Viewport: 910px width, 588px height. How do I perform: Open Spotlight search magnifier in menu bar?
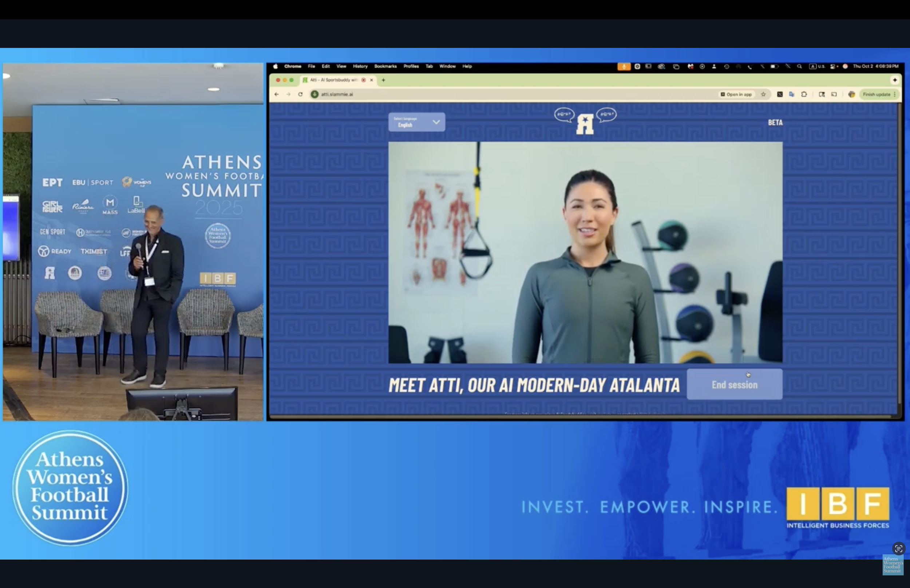tap(799, 67)
